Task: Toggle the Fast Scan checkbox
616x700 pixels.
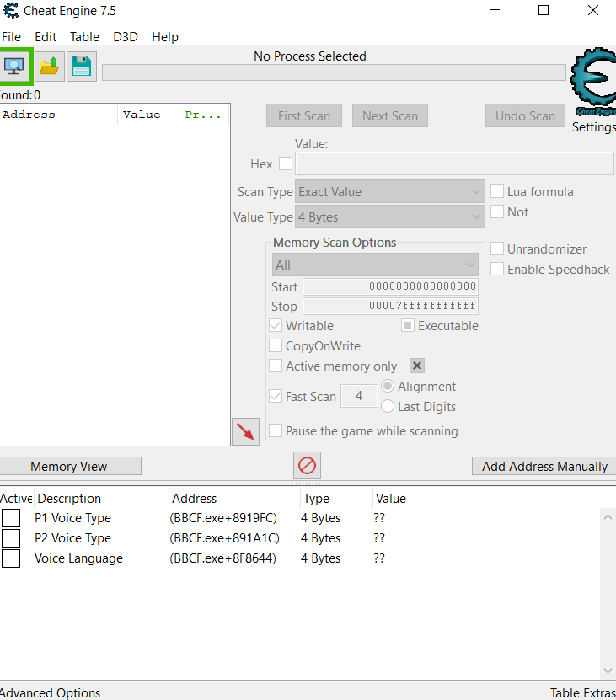Action: coord(276,396)
